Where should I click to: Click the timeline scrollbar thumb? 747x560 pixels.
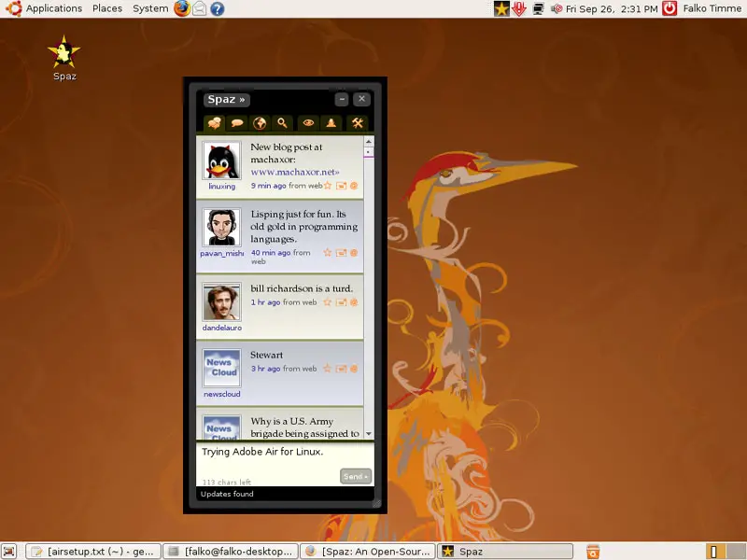tap(368, 152)
